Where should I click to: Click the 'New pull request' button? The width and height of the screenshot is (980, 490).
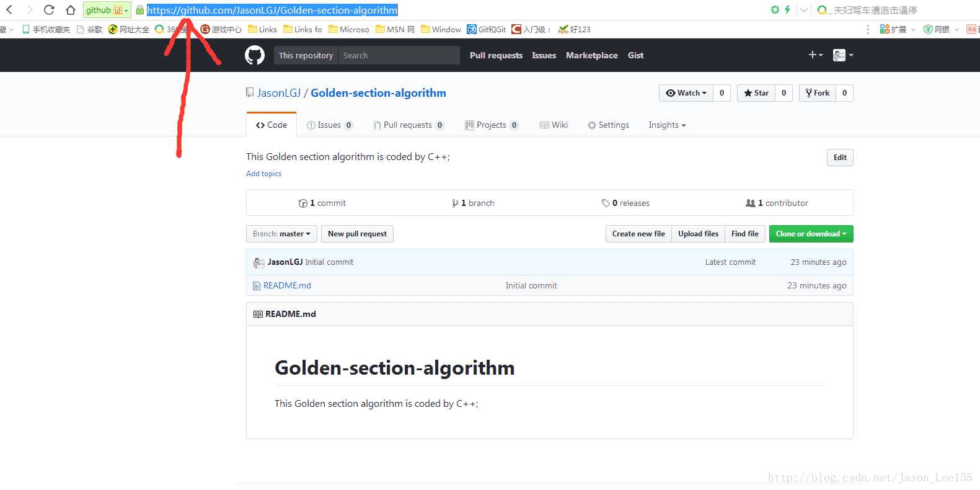(357, 234)
